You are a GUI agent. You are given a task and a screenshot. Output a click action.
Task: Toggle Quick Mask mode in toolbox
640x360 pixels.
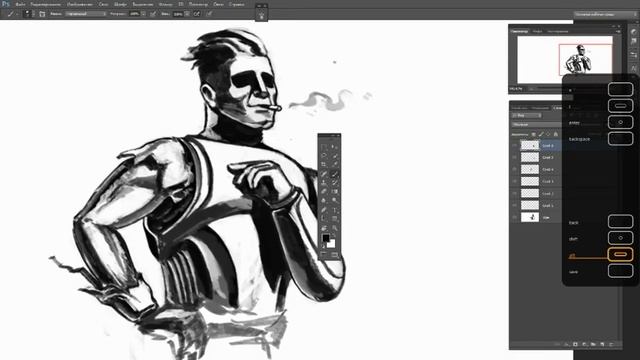[323, 254]
